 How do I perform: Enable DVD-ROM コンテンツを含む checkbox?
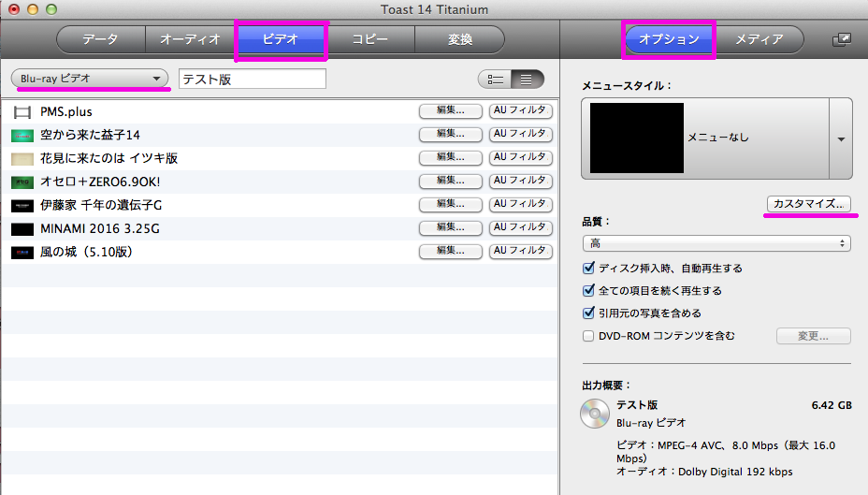pyautogui.click(x=588, y=336)
